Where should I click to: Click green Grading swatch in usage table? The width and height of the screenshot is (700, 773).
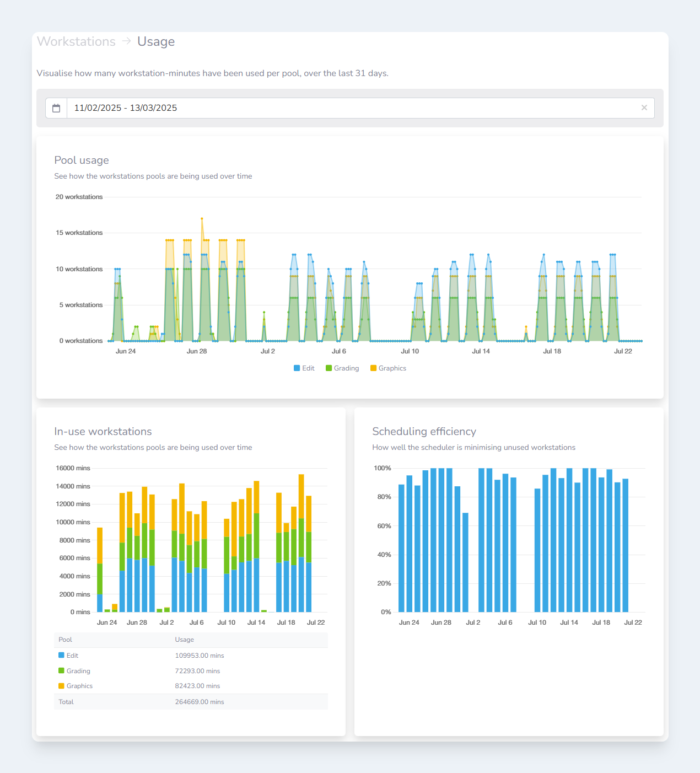61,671
